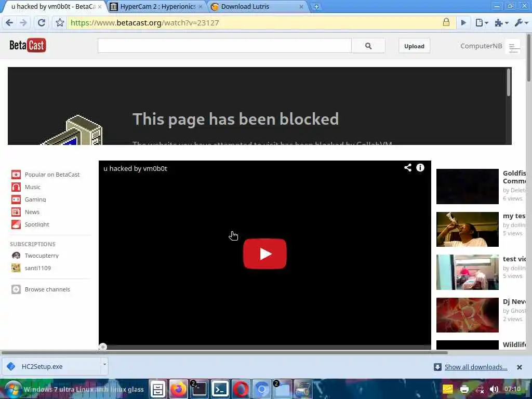Screen dimensions: 532x399
Task: Click the info icon on the video player
Action: click(x=420, y=168)
